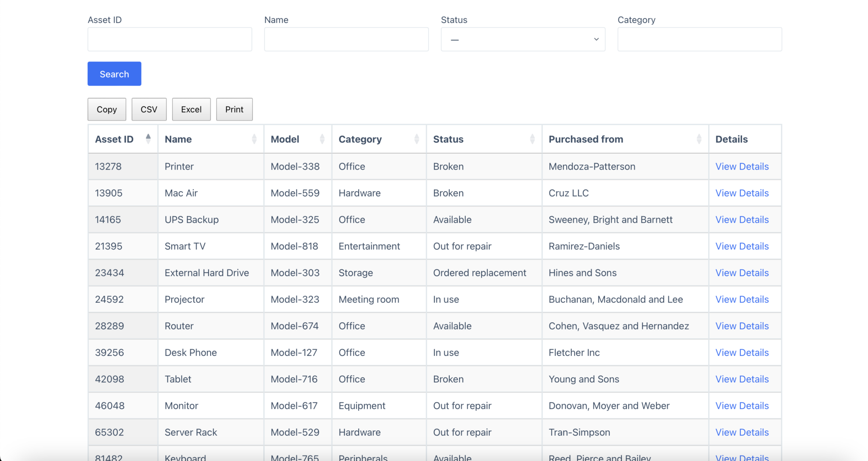Print the asset table

(x=234, y=109)
